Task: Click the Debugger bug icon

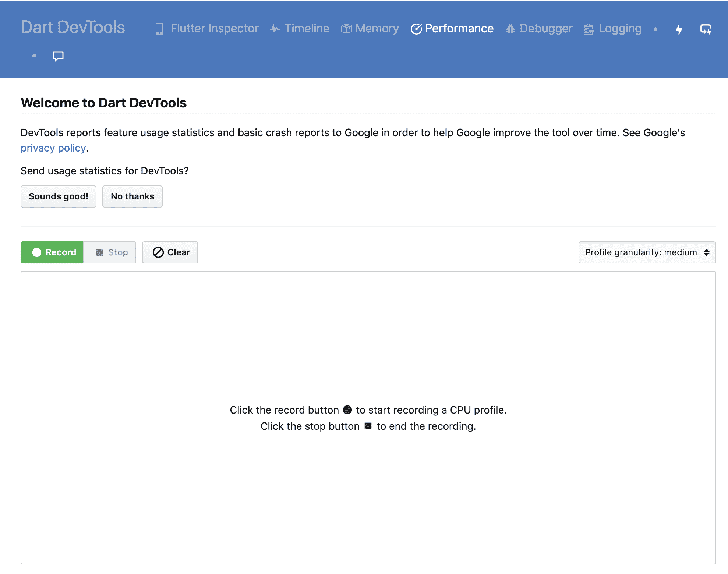Action: tap(510, 29)
